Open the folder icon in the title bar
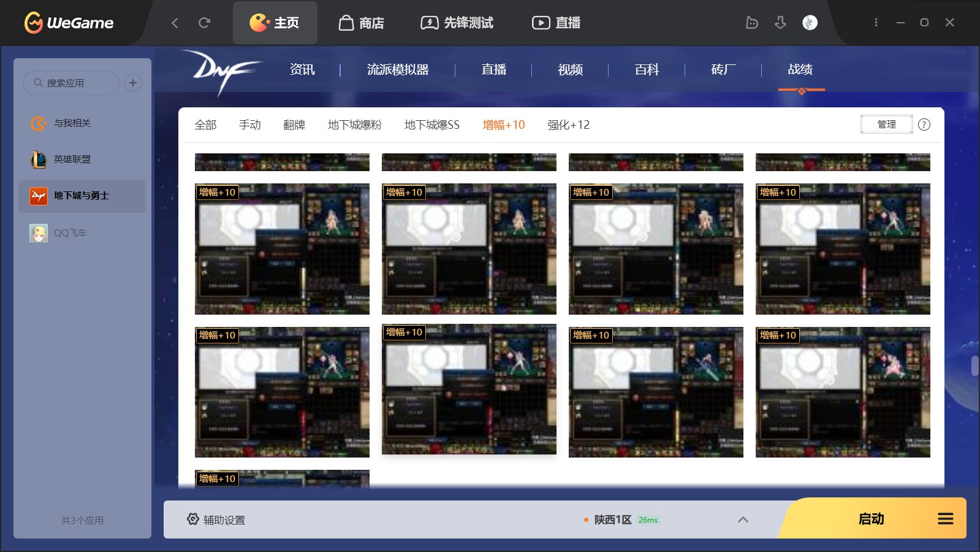The image size is (980, 552). click(752, 23)
